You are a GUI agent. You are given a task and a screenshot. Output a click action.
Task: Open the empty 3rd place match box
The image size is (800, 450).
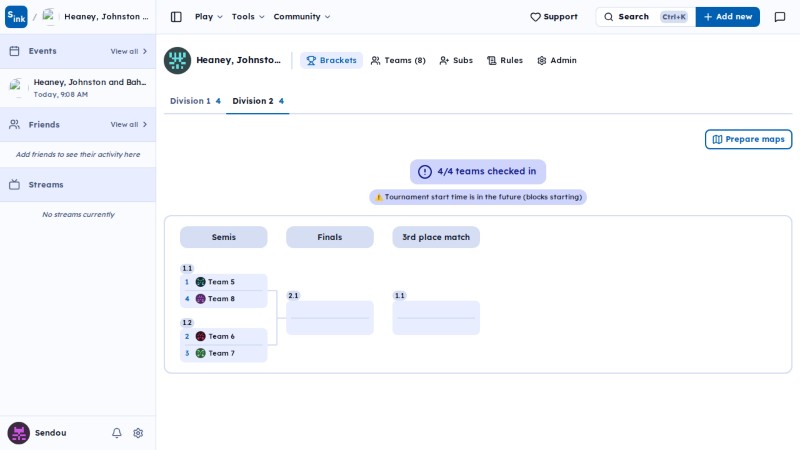[436, 318]
